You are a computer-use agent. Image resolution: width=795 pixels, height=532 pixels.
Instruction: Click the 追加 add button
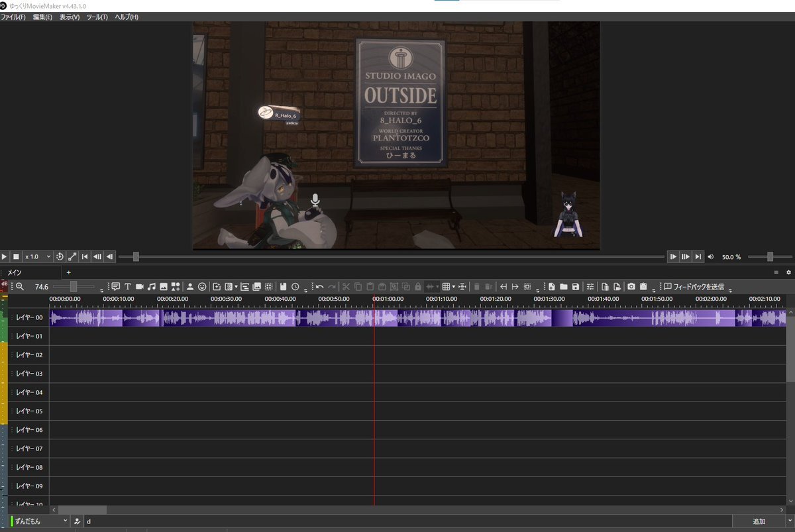759,521
